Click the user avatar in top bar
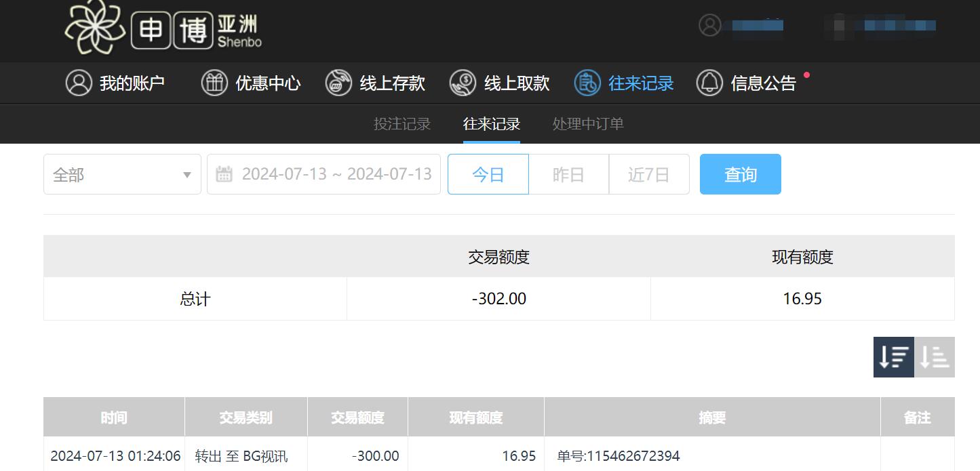This screenshot has height=471, width=980. (709, 25)
